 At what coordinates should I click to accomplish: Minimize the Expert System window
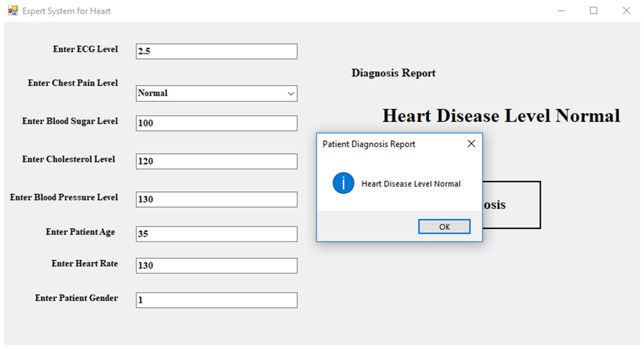[561, 11]
